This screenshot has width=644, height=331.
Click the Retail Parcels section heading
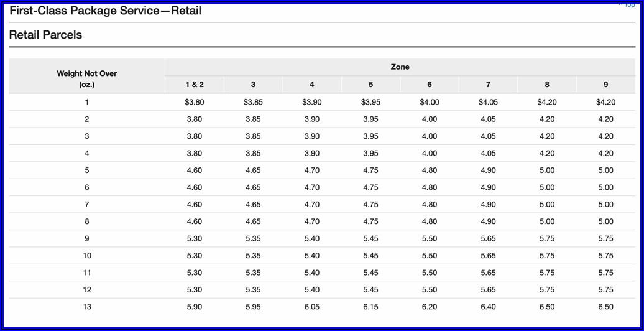[x=45, y=35]
